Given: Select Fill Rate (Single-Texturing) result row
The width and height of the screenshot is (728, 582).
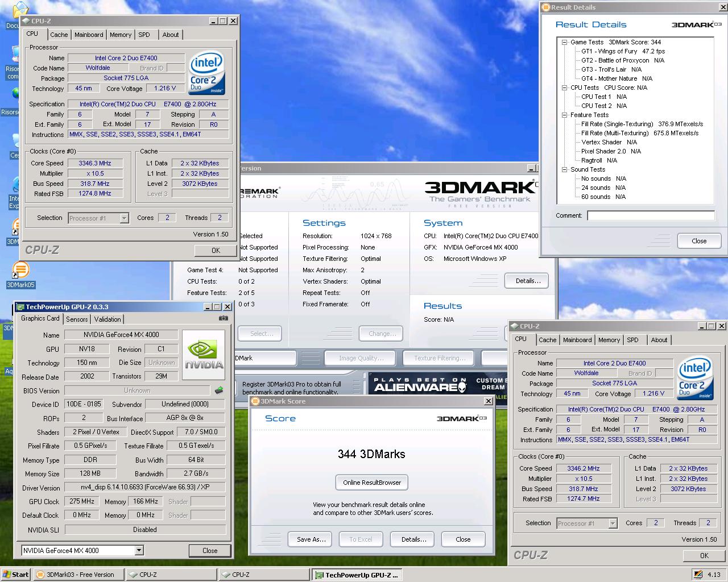Looking at the screenshot, I should [x=642, y=124].
